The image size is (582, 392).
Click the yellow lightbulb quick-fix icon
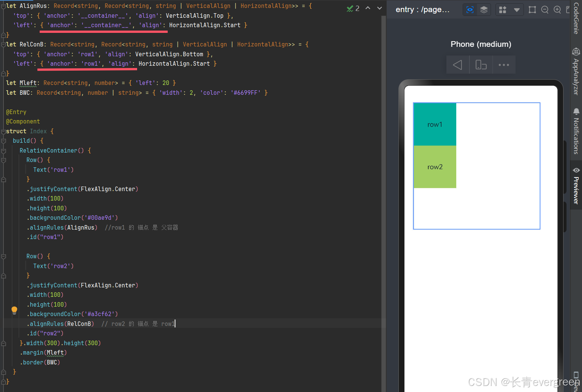[x=14, y=310]
